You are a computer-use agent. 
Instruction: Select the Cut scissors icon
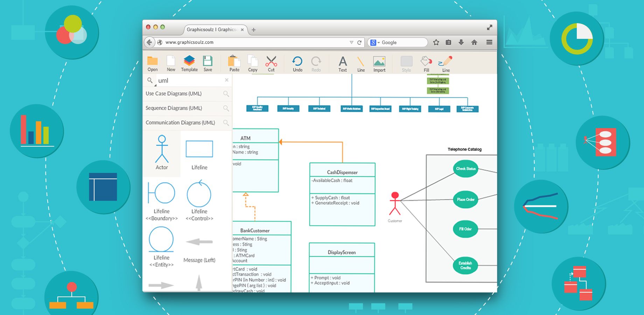pyautogui.click(x=271, y=61)
